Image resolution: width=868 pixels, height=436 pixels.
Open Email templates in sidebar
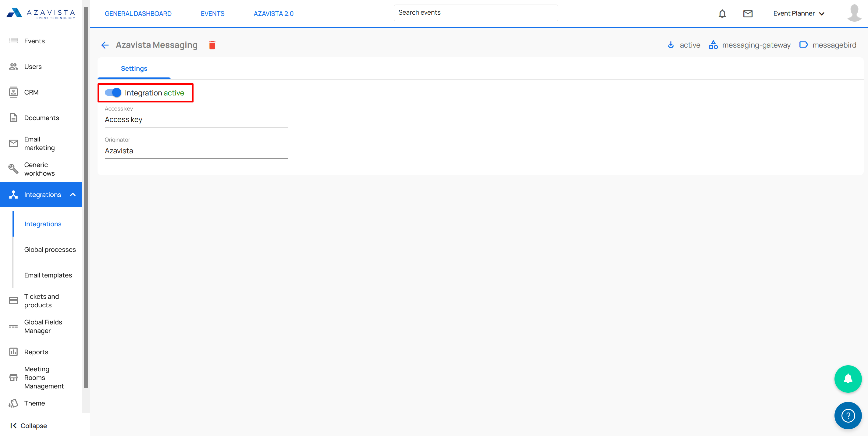[x=48, y=275]
